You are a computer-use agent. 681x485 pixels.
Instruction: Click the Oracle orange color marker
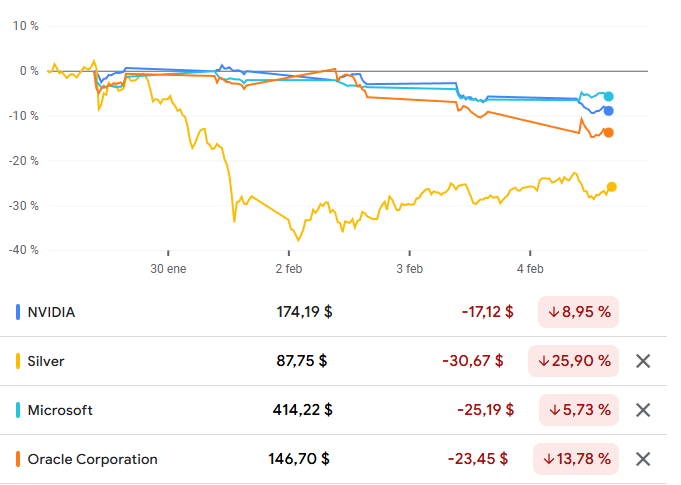pos(19,459)
